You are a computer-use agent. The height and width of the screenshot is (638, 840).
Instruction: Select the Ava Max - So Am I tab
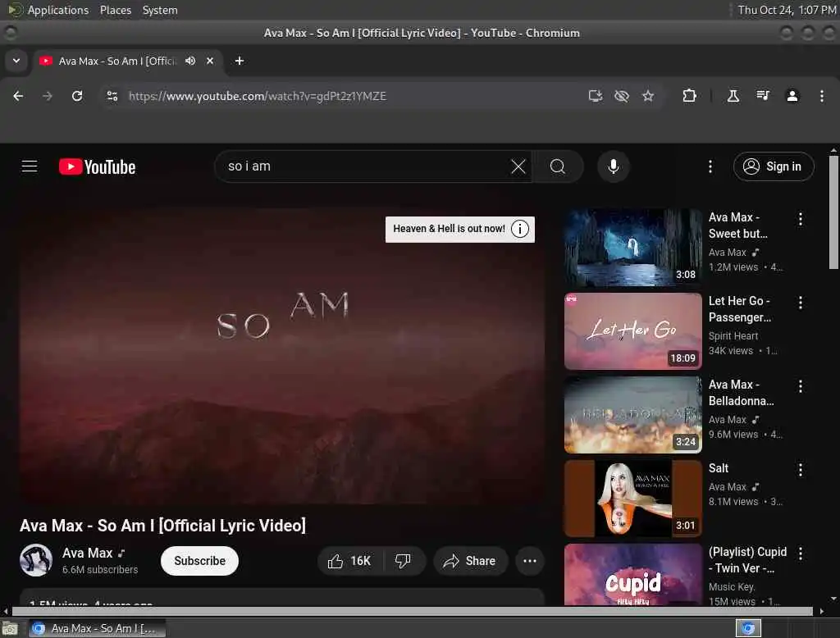tap(116, 61)
